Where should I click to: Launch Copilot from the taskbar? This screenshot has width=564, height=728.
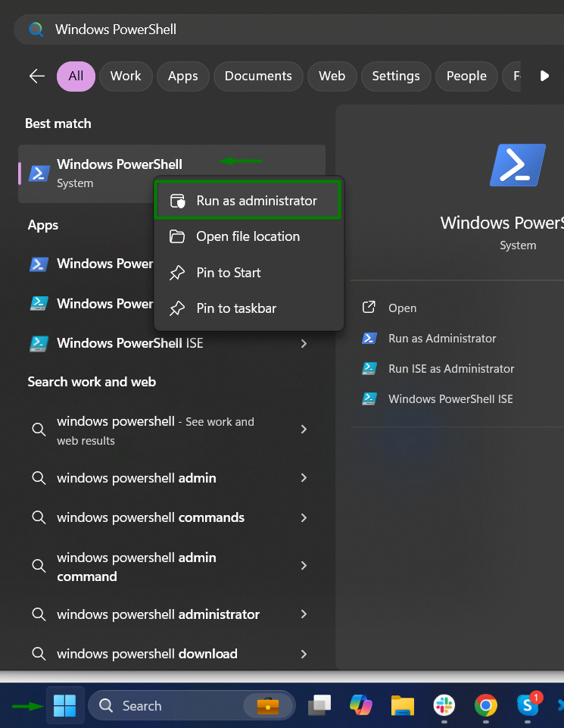(361, 705)
